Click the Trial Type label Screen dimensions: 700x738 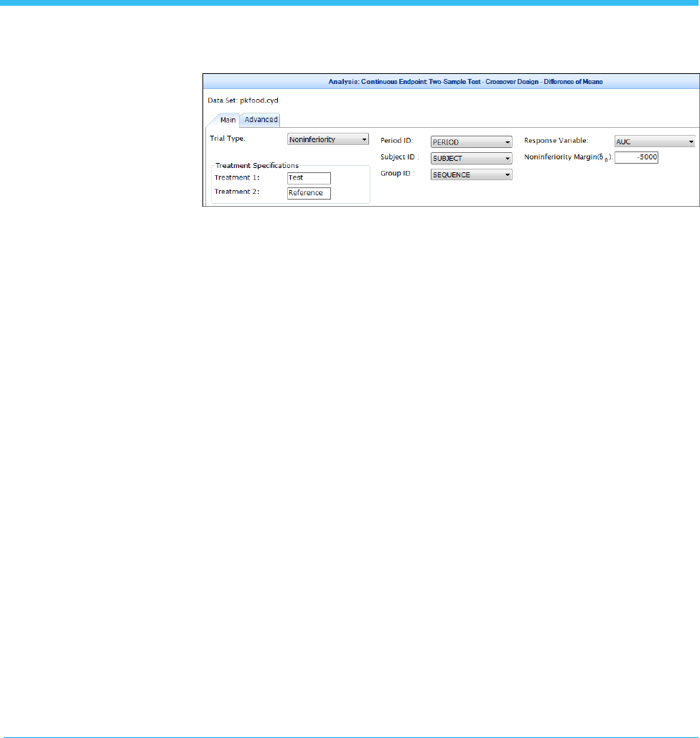tap(228, 139)
